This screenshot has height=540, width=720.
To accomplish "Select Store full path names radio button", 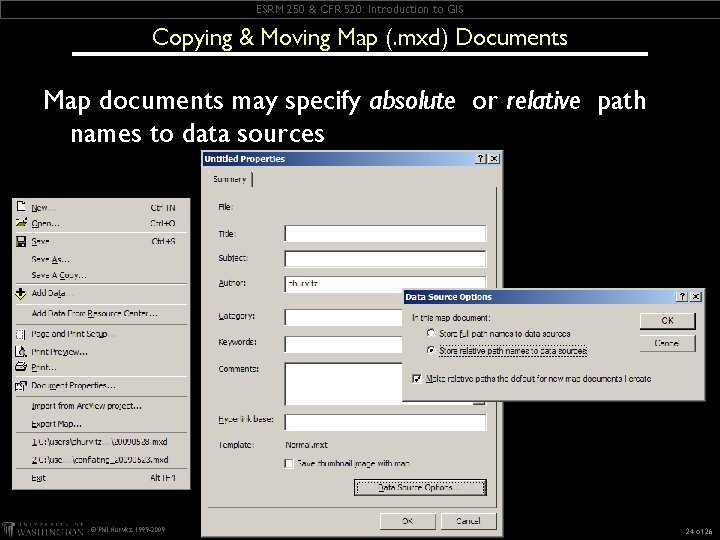I will [431, 333].
